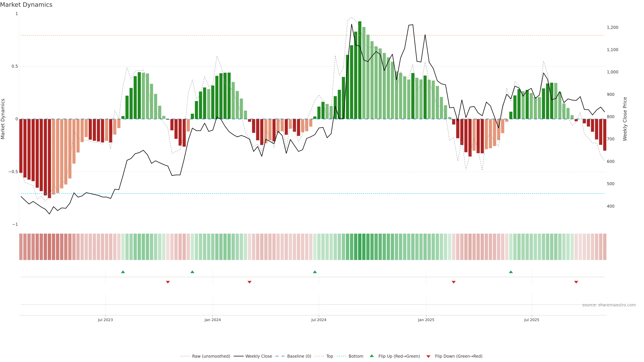644x362 pixels.
Task: Click the last red flip-down marker
Action: [x=576, y=282]
